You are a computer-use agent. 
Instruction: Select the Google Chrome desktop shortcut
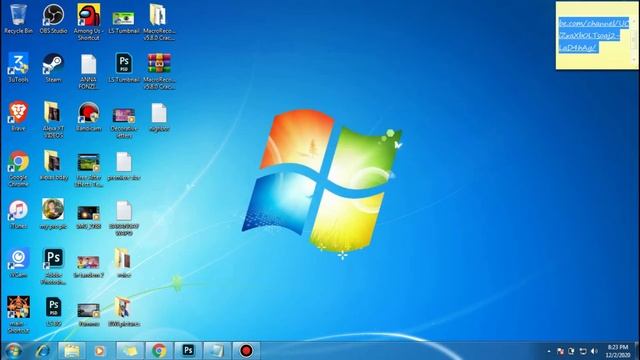point(18,169)
